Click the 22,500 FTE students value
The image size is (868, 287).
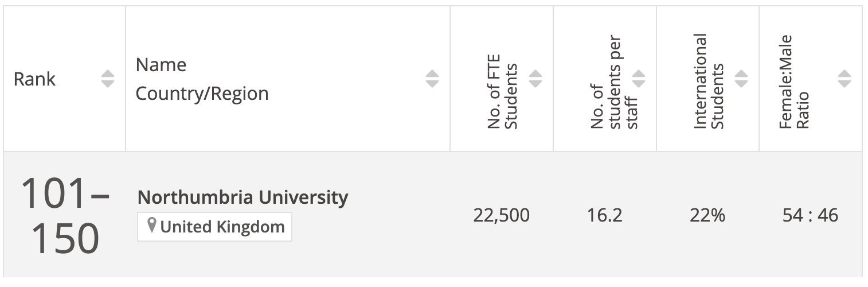click(x=502, y=216)
